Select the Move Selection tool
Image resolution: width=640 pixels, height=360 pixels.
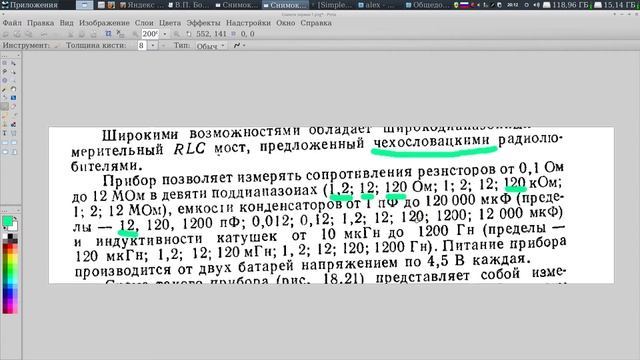(x=13, y=72)
